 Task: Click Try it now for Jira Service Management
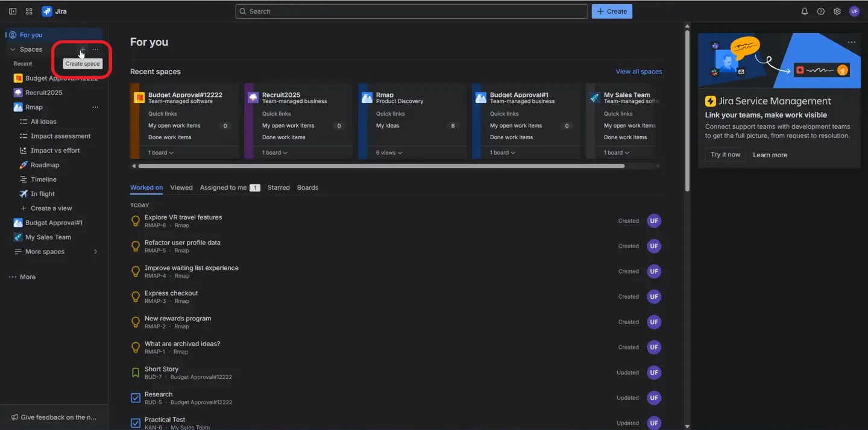point(725,155)
